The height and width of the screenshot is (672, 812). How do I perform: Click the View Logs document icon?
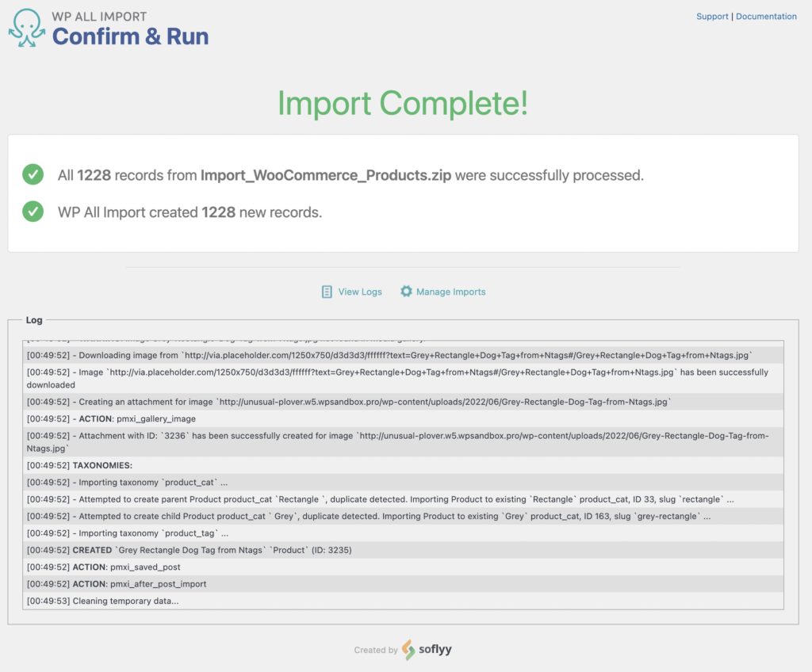(x=327, y=292)
